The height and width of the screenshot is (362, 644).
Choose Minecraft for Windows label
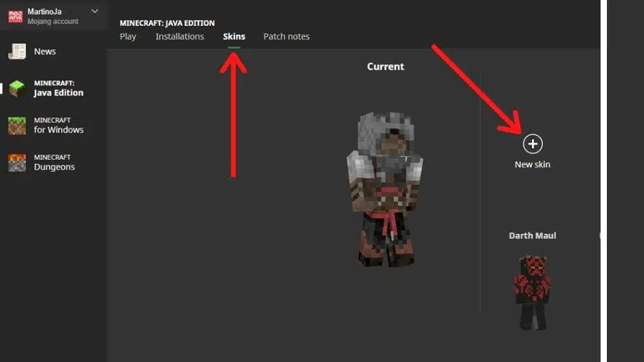[x=59, y=125]
